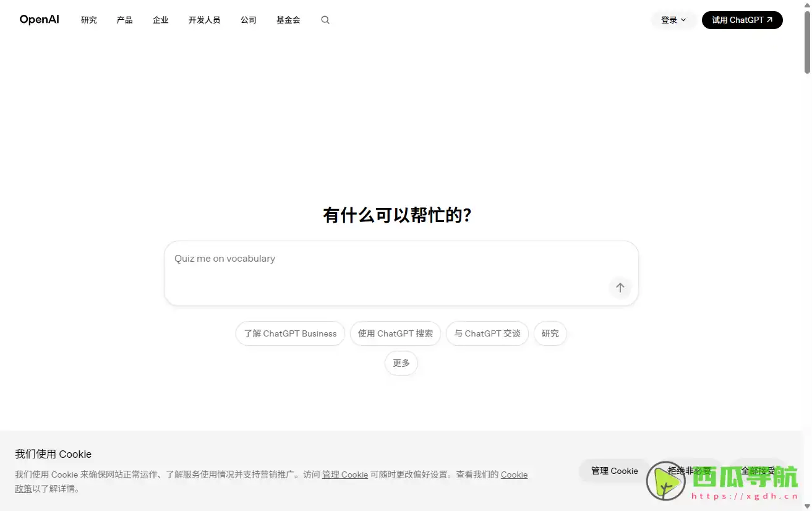Select the 研究 suggestion chip
Image resolution: width=812 pixels, height=511 pixels.
tap(550, 333)
